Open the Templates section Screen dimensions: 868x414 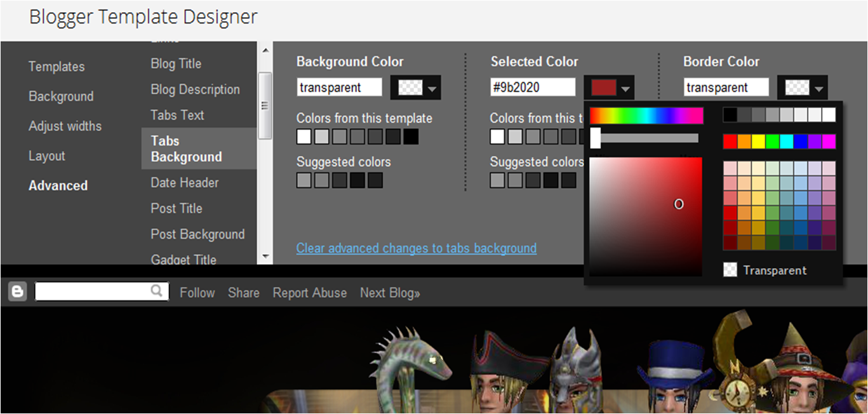point(57,67)
